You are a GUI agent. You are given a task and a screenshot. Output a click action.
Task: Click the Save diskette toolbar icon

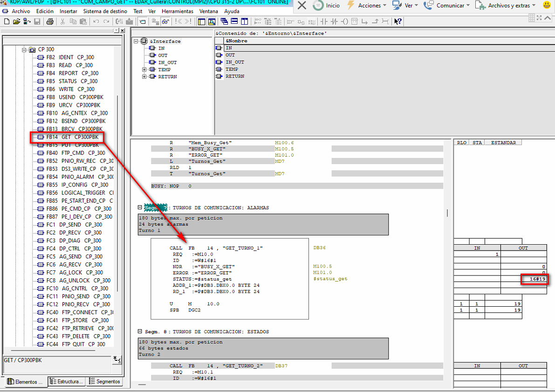coord(37,21)
